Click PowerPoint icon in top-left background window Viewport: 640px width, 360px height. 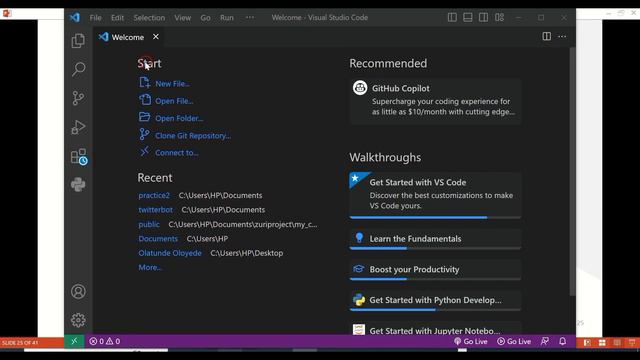[7, 13]
